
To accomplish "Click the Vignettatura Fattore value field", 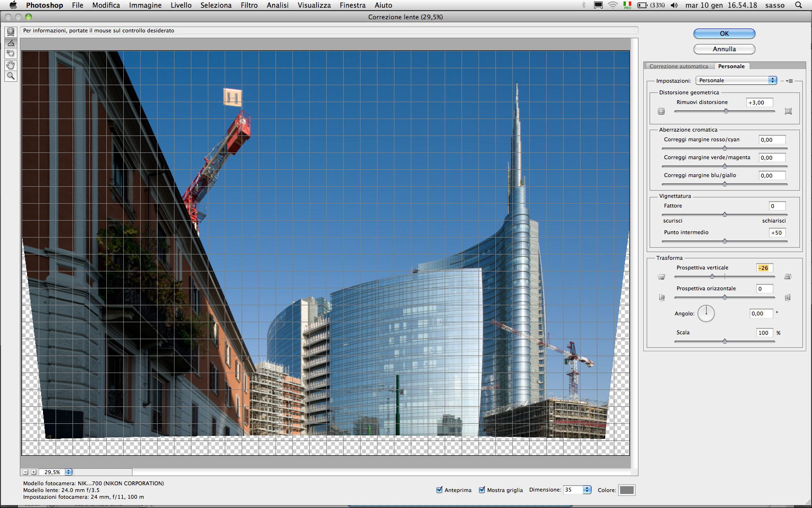I will (x=777, y=206).
